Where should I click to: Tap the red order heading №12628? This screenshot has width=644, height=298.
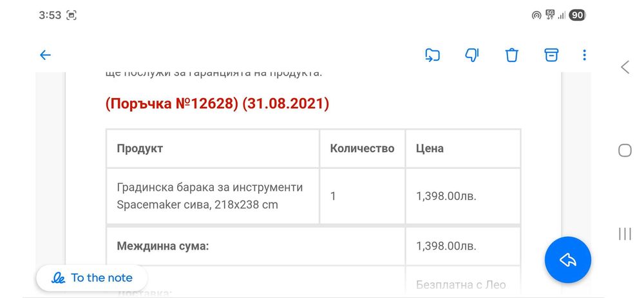pos(217,104)
